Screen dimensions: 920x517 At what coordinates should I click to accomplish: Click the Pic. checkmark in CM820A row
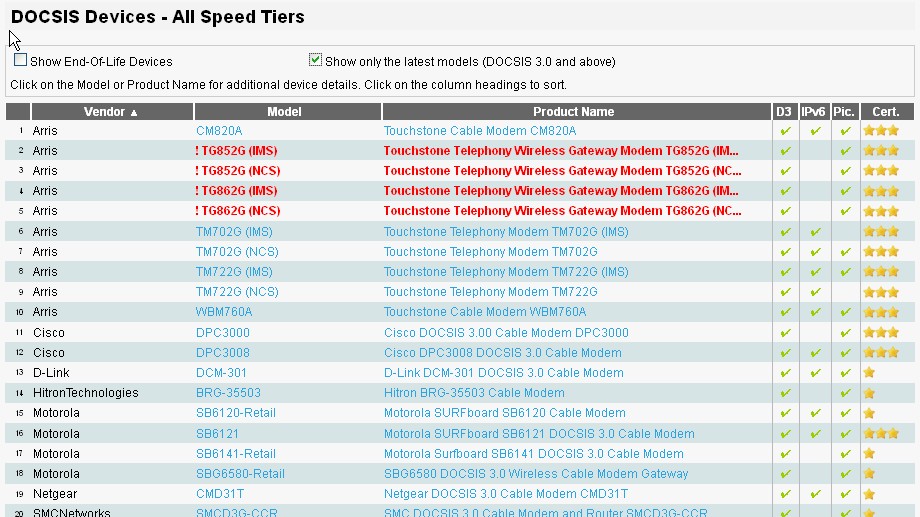(845, 131)
